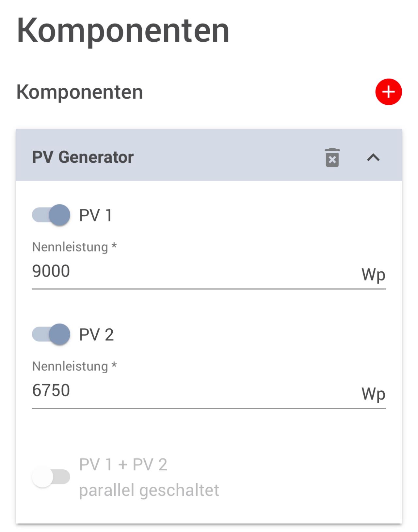Focus the PV 2 Nennleistung field showing 6750
The width and height of the screenshot is (418, 532).
point(196,390)
